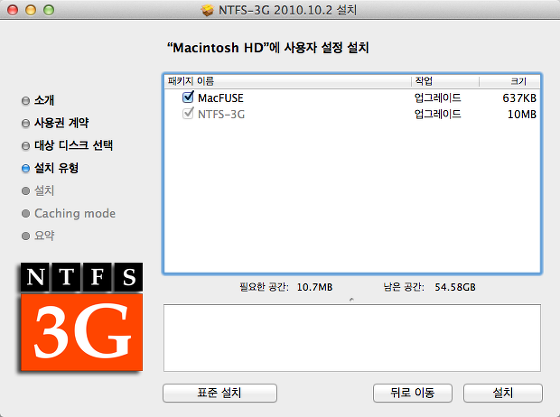Viewport: 560px width, 417px height.
Task: Click the 남은 공간 54.58GB value
Action: pos(455,287)
